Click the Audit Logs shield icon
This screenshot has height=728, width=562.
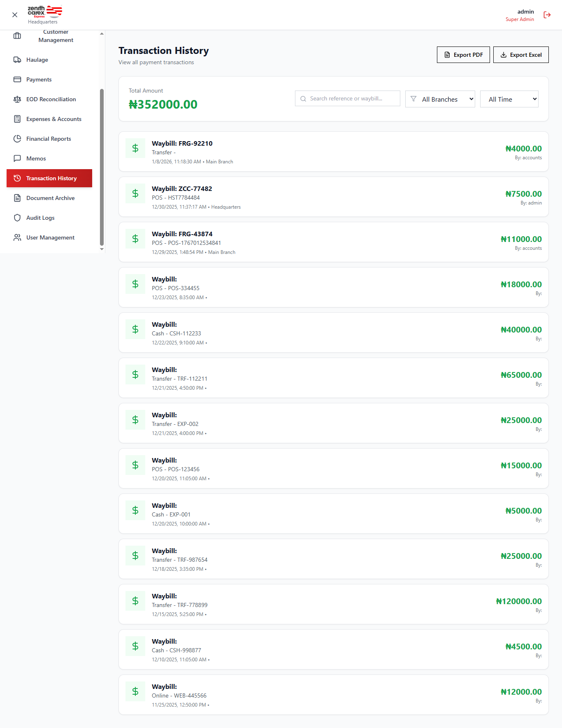17,218
